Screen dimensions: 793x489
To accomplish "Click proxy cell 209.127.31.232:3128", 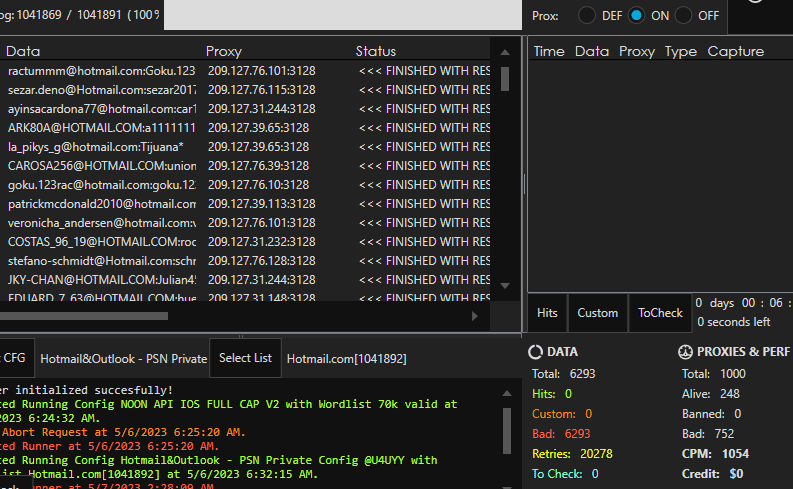I will pos(261,242).
